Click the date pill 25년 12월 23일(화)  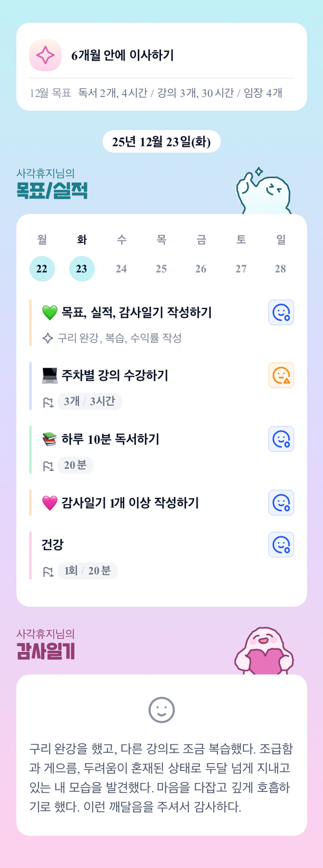pos(161,142)
